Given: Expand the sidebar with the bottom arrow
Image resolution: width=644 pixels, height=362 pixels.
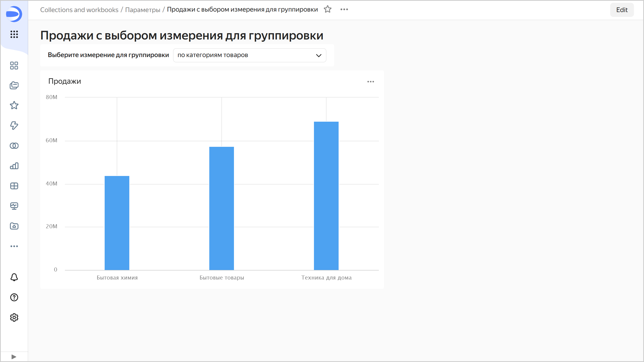Looking at the screenshot, I should 14,357.
